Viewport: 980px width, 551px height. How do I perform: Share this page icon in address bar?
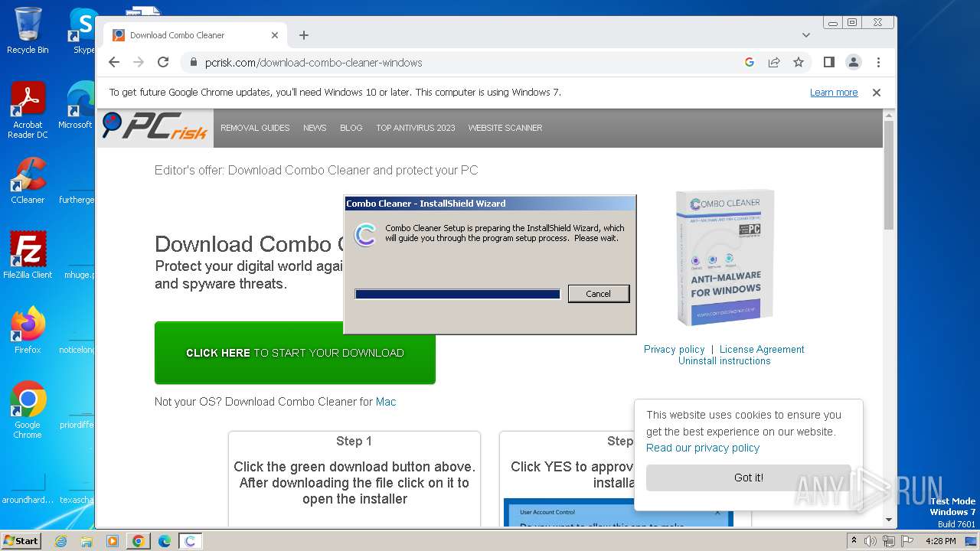(x=774, y=63)
